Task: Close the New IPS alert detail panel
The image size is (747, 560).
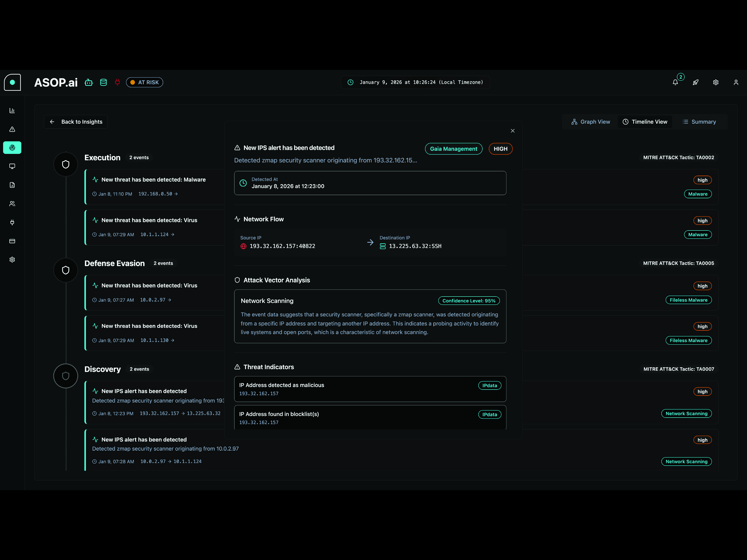Action: click(x=513, y=131)
